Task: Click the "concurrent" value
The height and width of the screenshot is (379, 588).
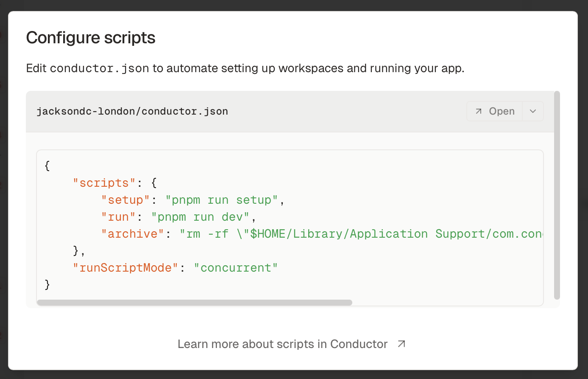Action: [236, 268]
